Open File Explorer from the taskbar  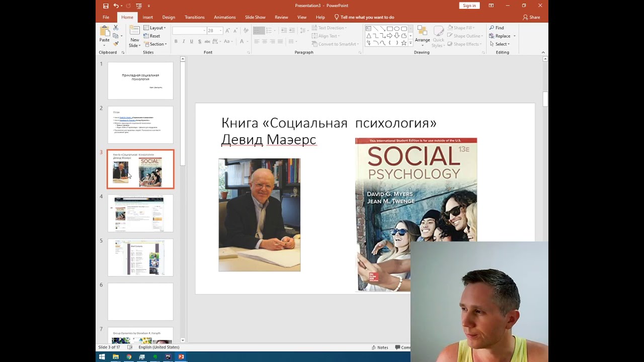[x=115, y=357]
